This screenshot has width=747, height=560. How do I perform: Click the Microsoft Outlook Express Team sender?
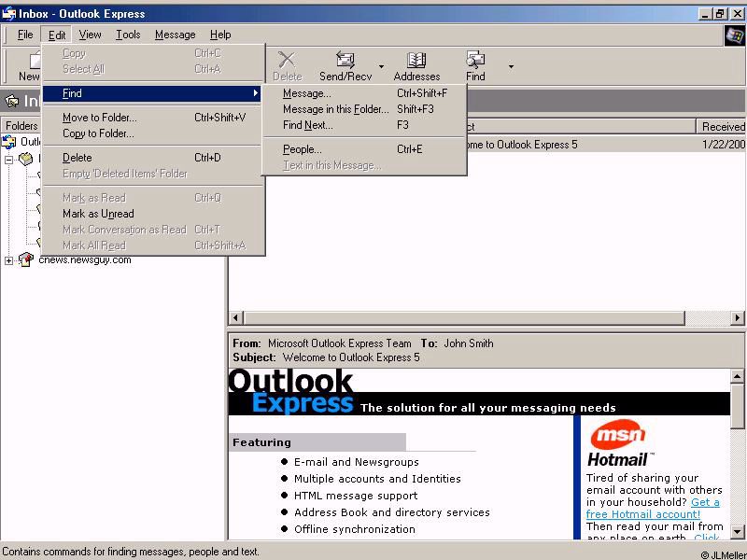pos(339,343)
